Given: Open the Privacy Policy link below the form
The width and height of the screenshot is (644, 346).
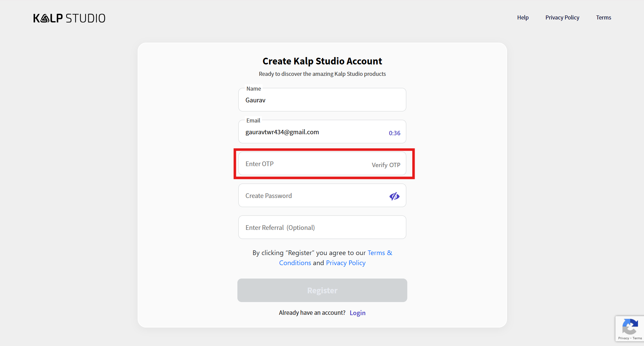Looking at the screenshot, I should point(346,263).
